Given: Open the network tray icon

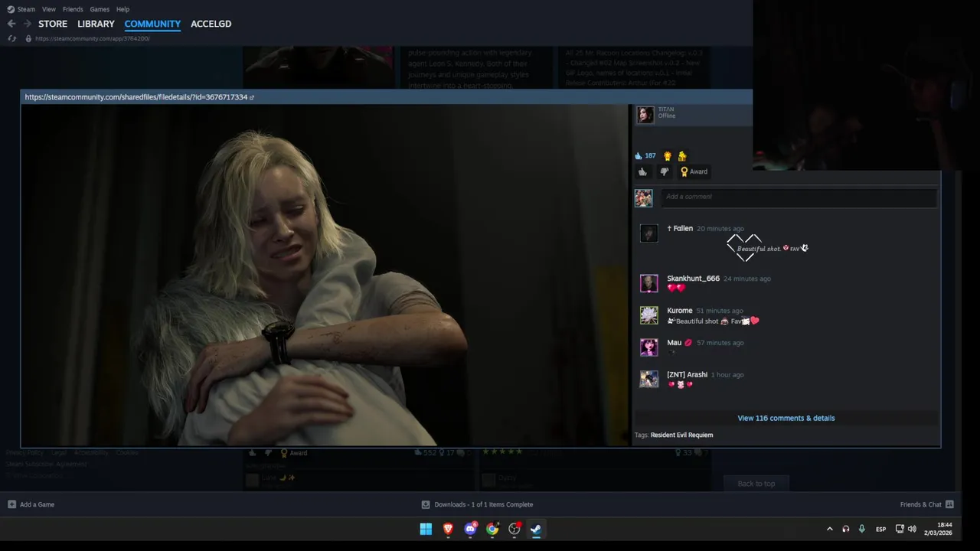Looking at the screenshot, I should tap(900, 529).
